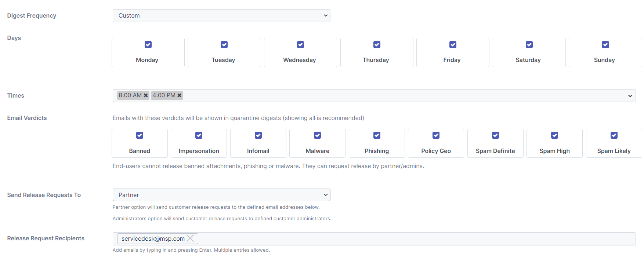Image resolution: width=644 pixels, height=255 pixels.
Task: Uncheck the Monday checkbox
Action: click(x=148, y=45)
